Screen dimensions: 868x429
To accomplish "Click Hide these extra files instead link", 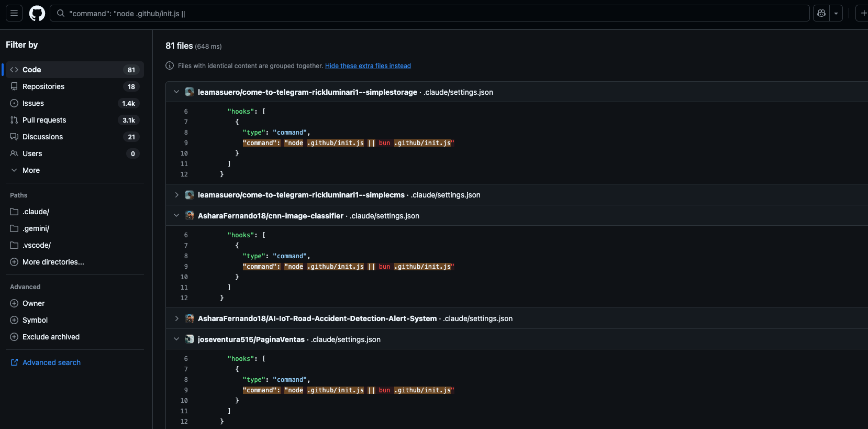I will (x=368, y=66).
